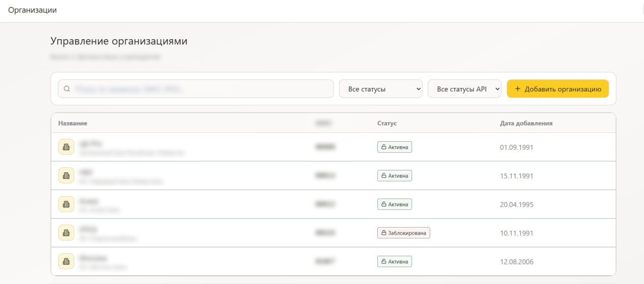The height and width of the screenshot is (284, 644).
Task: Click the magnifier search icon
Action: click(67, 89)
